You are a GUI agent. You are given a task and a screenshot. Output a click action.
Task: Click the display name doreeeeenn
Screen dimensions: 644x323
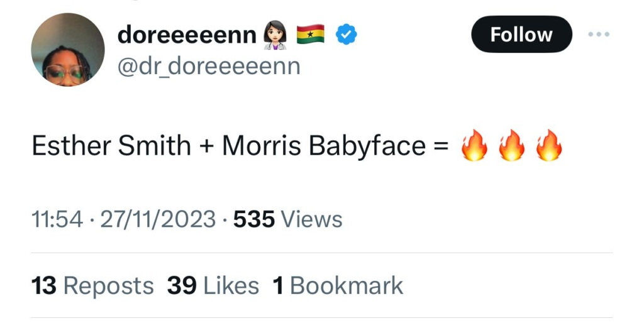pos(187,35)
